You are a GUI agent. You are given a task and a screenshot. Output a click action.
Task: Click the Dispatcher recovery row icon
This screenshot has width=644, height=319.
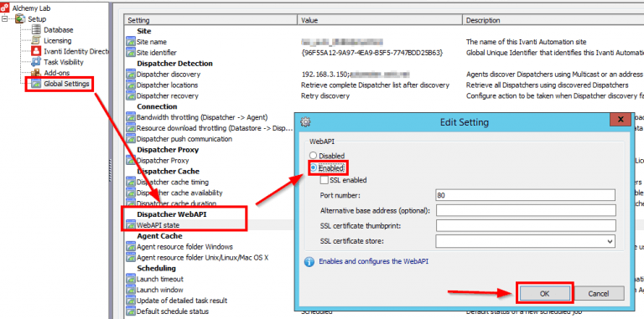(x=131, y=95)
